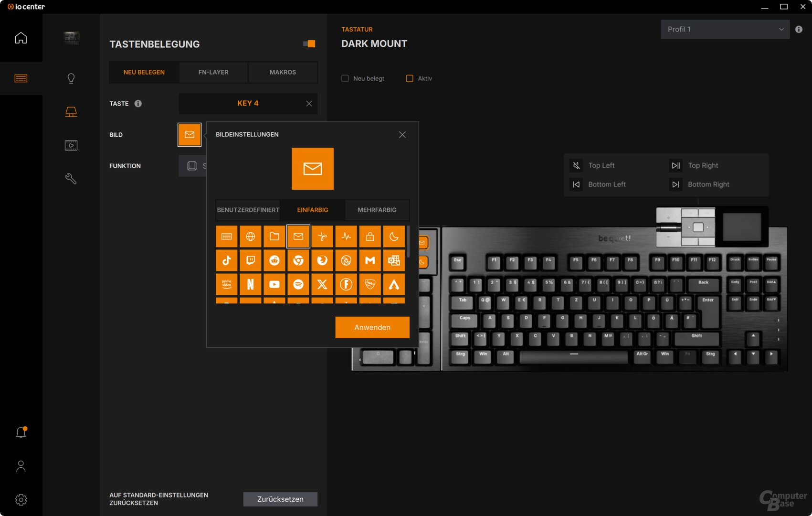This screenshot has width=812, height=516.
Task: Pick the YouTube icon from the grid
Action: pyautogui.click(x=274, y=284)
